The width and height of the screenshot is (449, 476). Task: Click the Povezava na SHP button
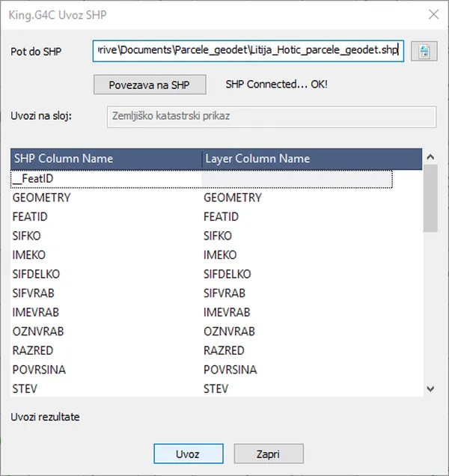[150, 85]
